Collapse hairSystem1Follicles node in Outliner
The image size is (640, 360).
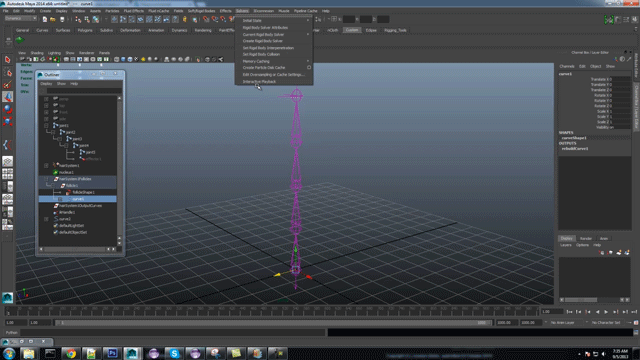coord(46,179)
